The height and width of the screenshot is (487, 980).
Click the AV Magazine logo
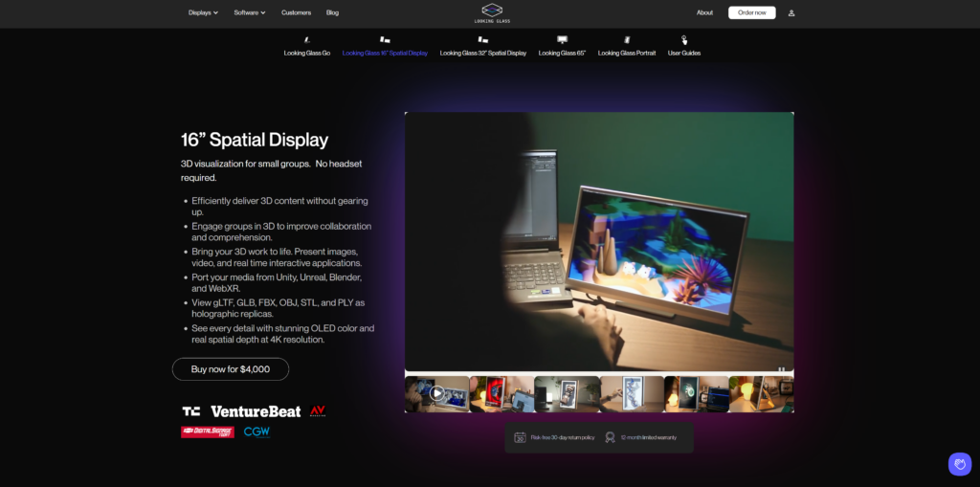[318, 410]
